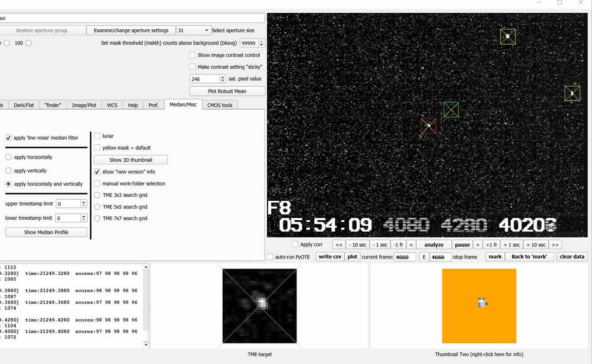Enable the lunar checkbox
This screenshot has height=364, width=592.
pos(97,136)
